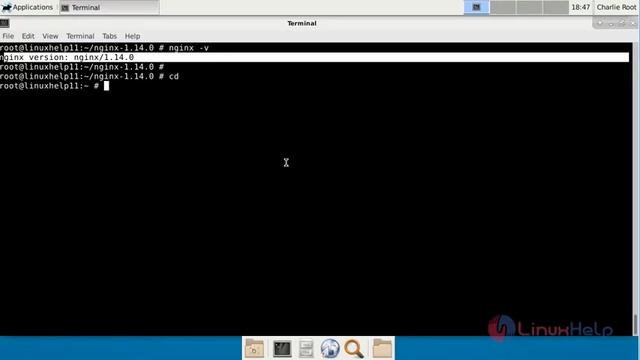640x360 pixels.
Task: Click the 'nginx version: nginx/1.14.0' output line
Action: click(314, 57)
